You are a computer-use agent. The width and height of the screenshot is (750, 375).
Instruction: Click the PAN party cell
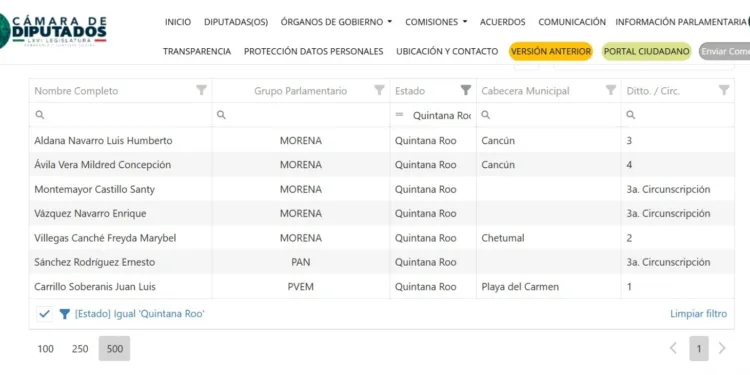301,262
